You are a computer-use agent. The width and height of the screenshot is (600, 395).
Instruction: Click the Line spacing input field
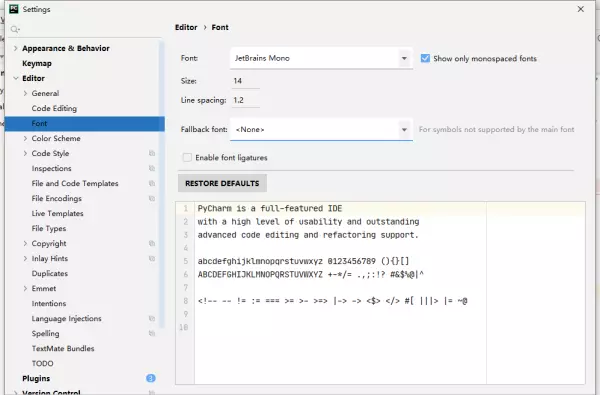(245, 100)
